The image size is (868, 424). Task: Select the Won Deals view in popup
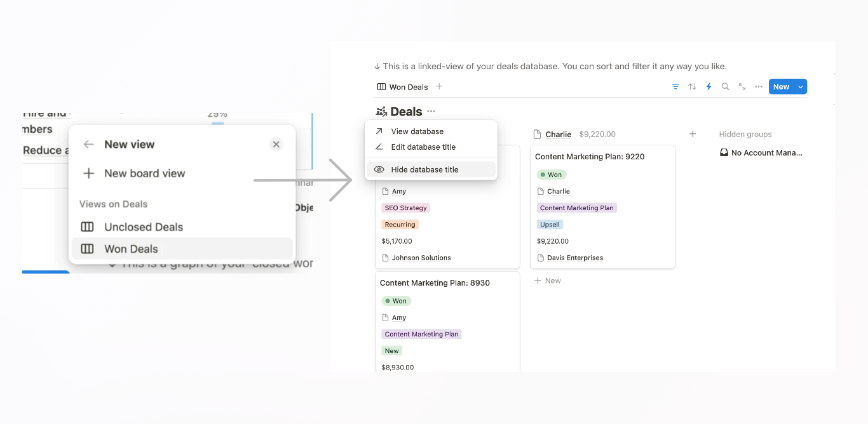pos(182,249)
